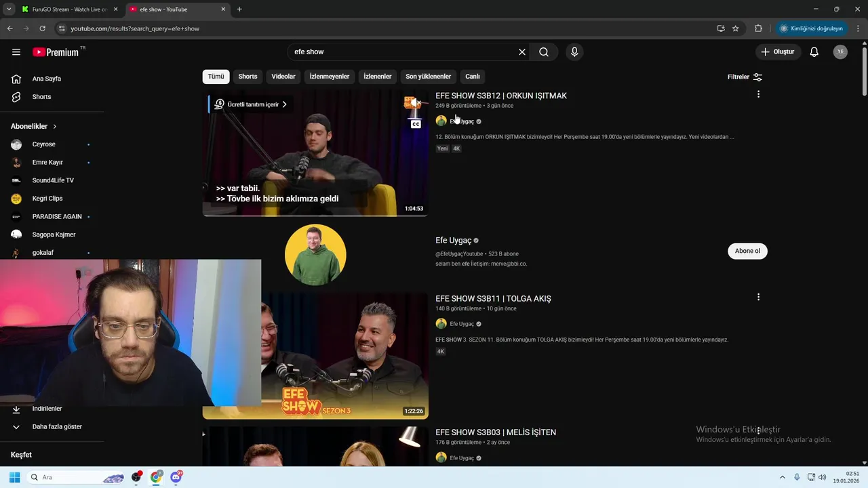Image resolution: width=868 pixels, height=488 pixels.
Task: Open more options for ORKUN IŞITMAK video
Action: tap(758, 94)
